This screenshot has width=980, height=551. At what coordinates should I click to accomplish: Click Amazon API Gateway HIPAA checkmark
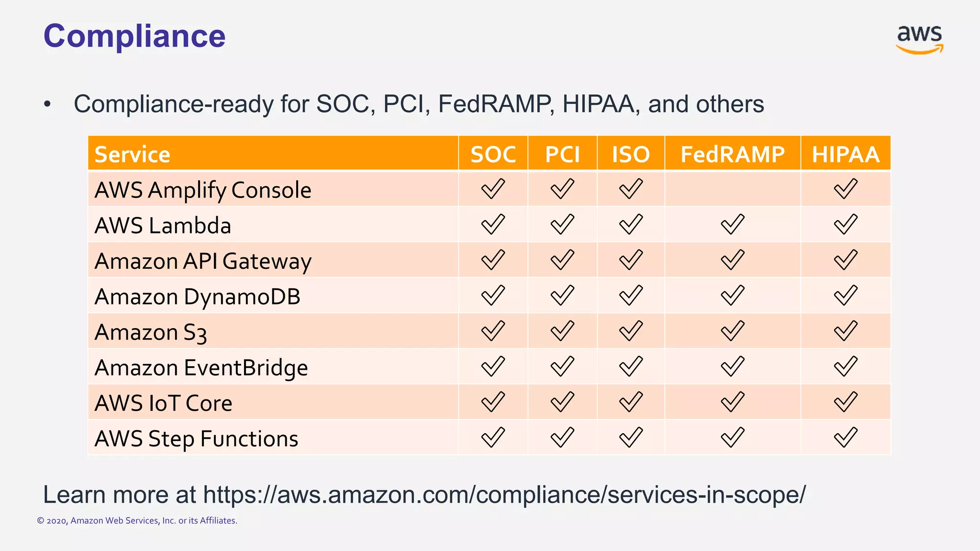(x=846, y=260)
